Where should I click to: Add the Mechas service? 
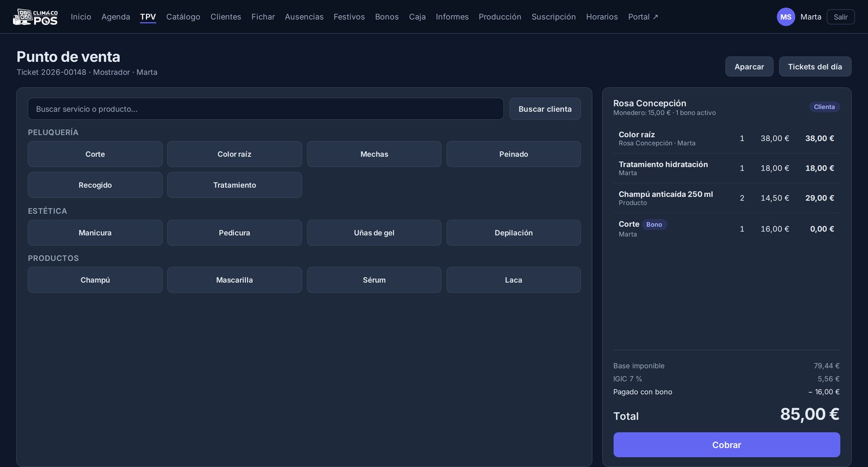[374, 154]
